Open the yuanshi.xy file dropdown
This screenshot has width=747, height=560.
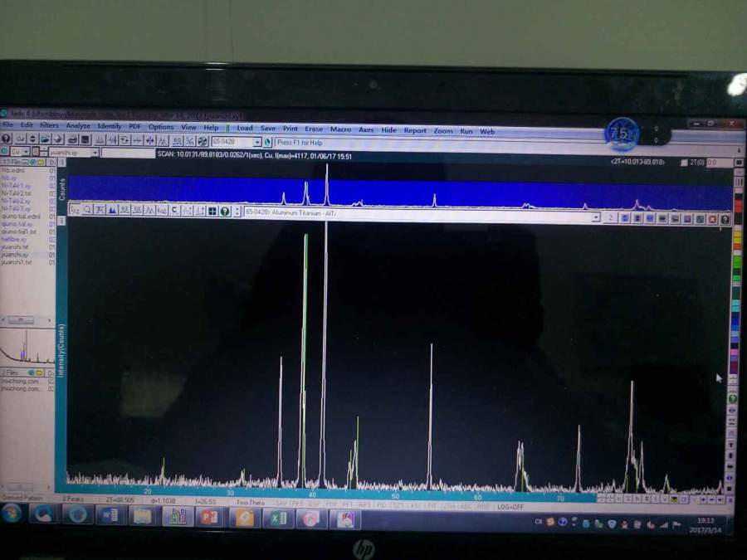click(x=95, y=153)
